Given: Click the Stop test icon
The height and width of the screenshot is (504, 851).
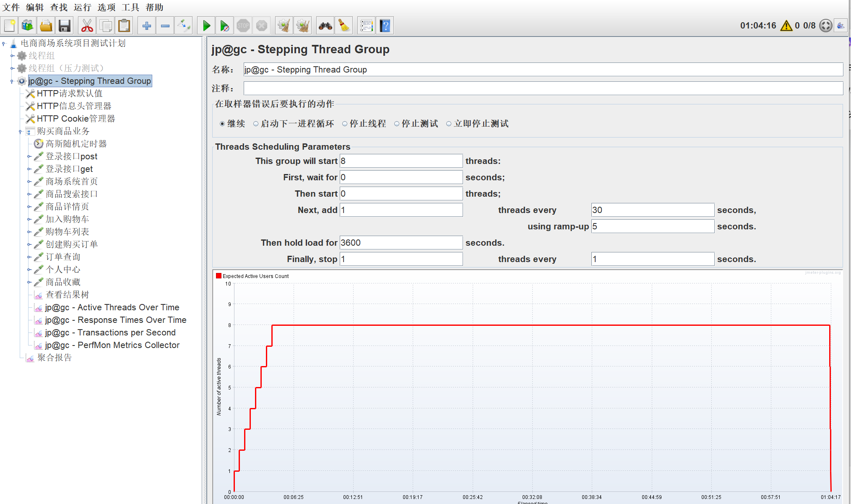Looking at the screenshot, I should 243,26.
